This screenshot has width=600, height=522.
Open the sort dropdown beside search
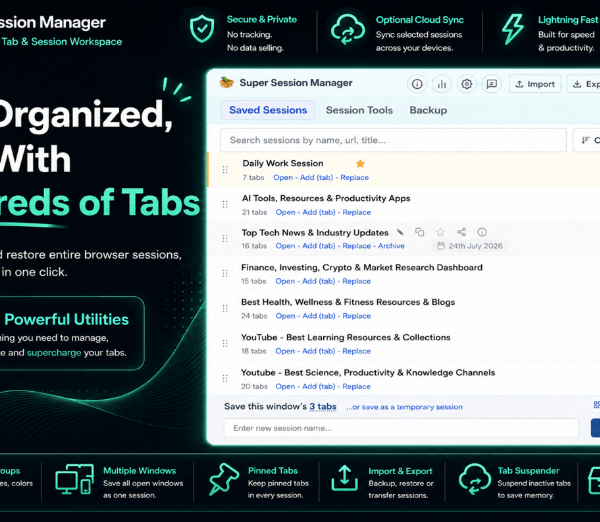click(x=587, y=140)
